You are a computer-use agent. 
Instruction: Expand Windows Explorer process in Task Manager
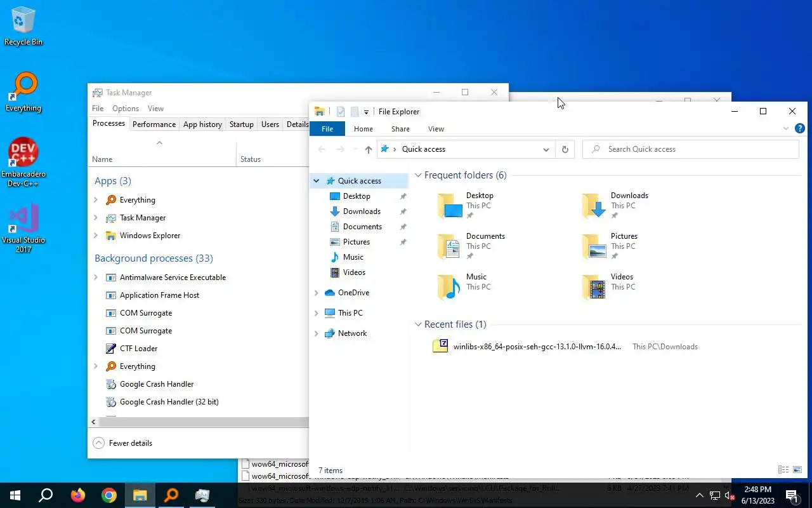click(96, 236)
